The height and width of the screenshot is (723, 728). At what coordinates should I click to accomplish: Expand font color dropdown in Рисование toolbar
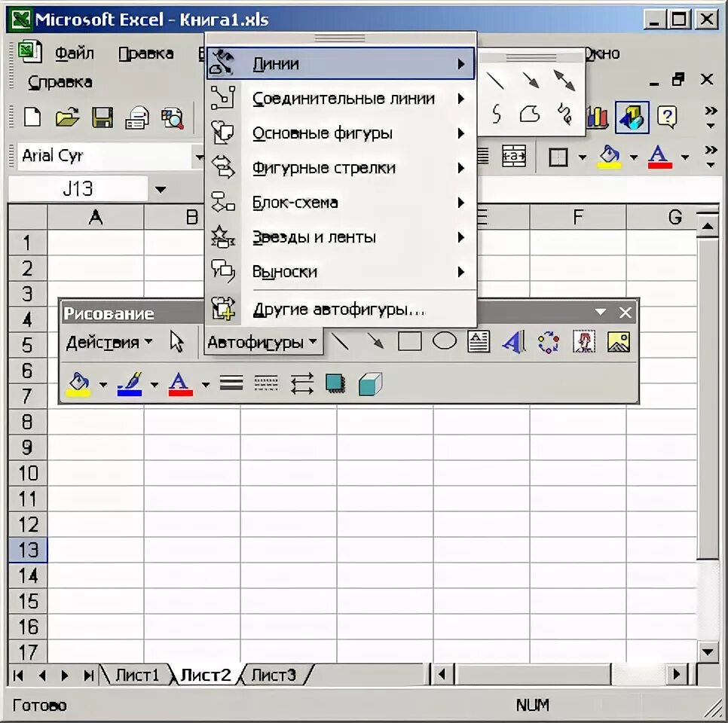[x=205, y=384]
